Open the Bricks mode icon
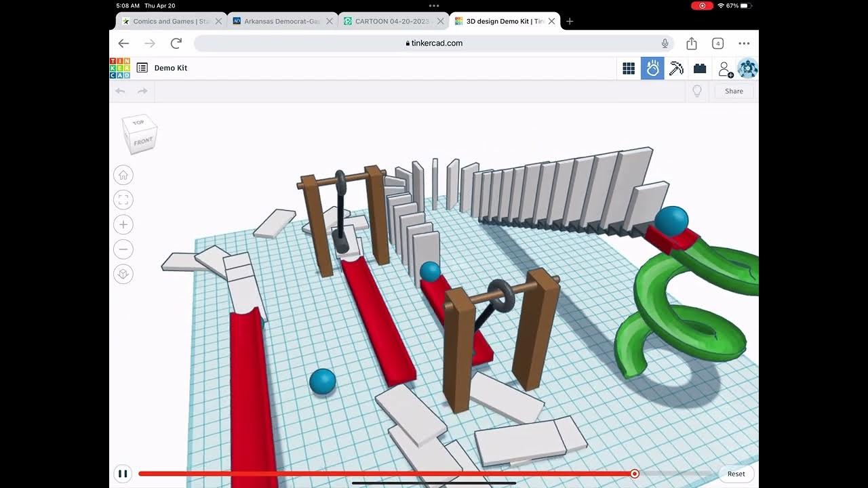The image size is (868, 488). tap(700, 68)
